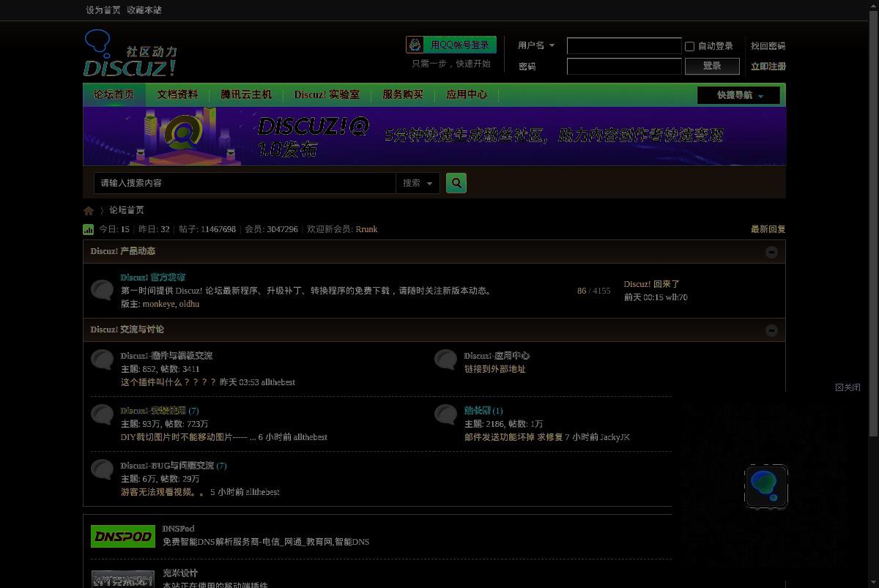
Task: Click the green search magnifier button
Action: pyautogui.click(x=456, y=183)
